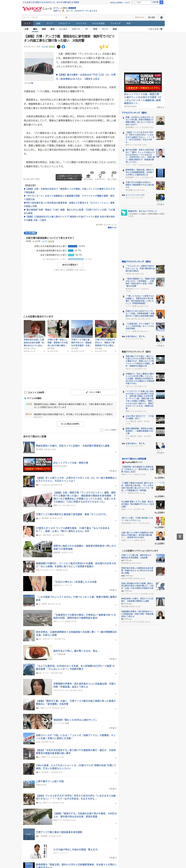Open ランキング navigation tab

115,24
